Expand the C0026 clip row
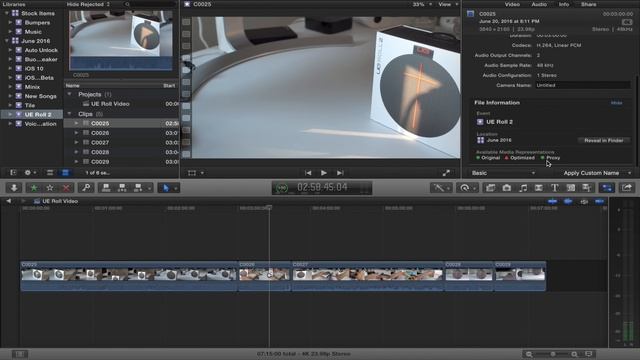The image size is (640, 360). 76,133
